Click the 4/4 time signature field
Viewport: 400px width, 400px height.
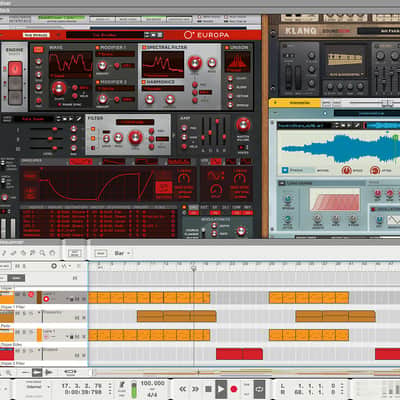152,395
